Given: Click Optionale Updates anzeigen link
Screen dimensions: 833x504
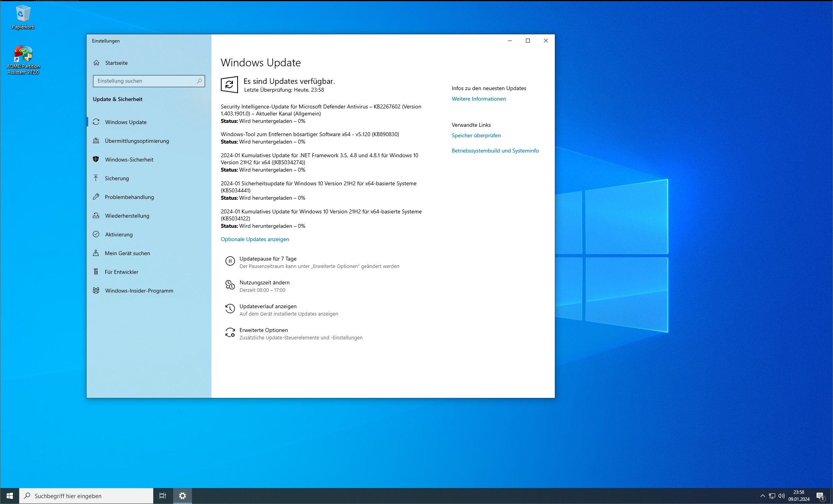Looking at the screenshot, I should click(255, 240).
